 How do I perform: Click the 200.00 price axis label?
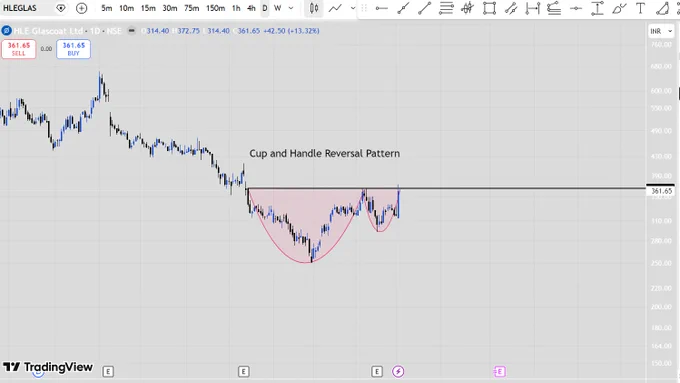tap(661, 307)
